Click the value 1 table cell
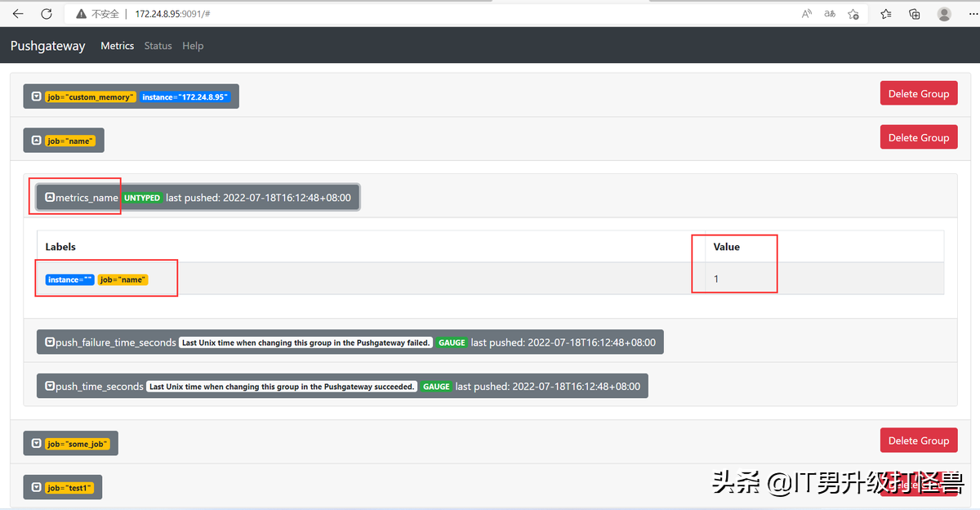 pyautogui.click(x=823, y=279)
